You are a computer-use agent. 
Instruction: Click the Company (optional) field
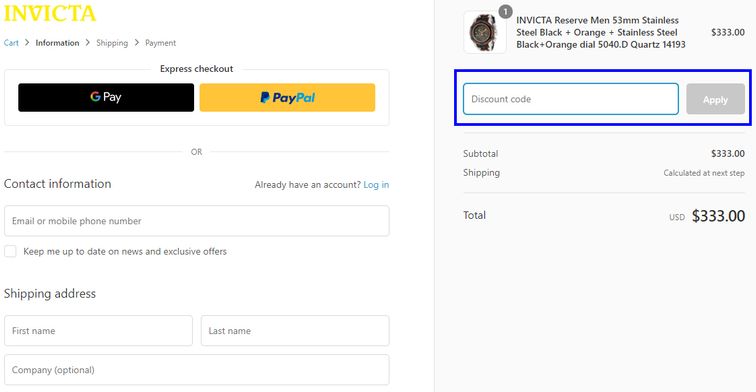[x=197, y=370]
